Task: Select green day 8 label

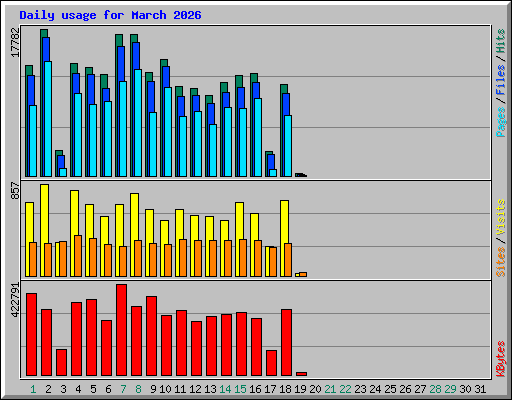Action: coord(138,389)
